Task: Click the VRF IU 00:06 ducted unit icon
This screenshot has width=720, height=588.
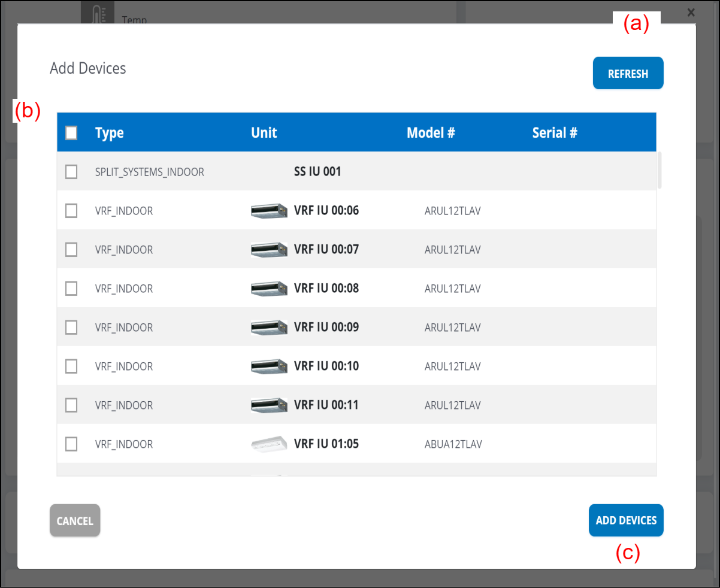Action: 269,211
